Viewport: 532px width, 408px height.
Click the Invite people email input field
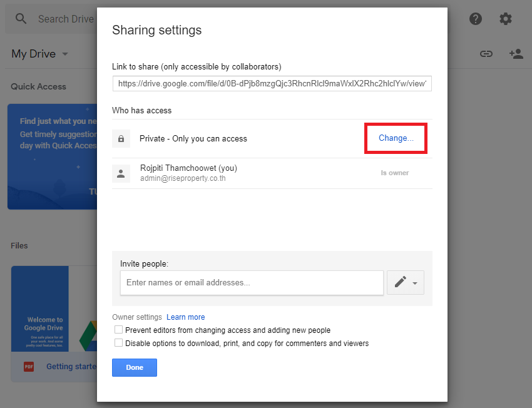click(x=252, y=283)
